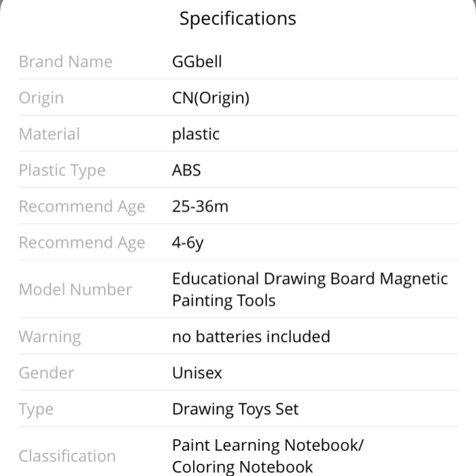This screenshot has height=476, width=476.
Task: Click the Classification label
Action: pos(67,456)
